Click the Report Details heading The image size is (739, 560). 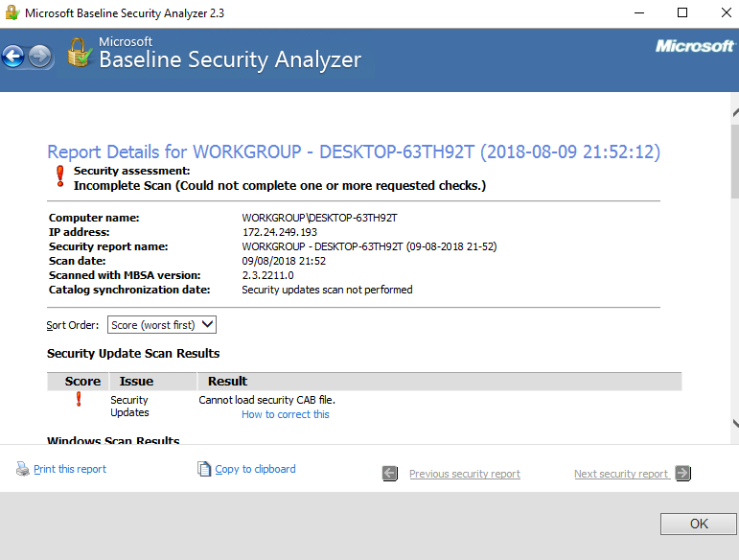point(354,152)
